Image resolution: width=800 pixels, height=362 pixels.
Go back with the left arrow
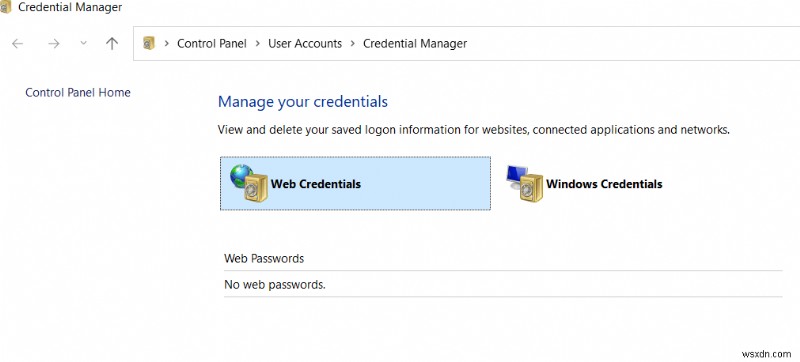point(17,44)
